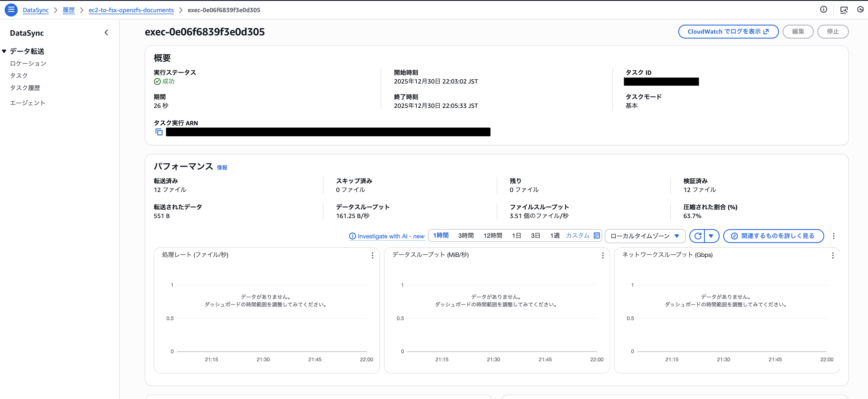The width and height of the screenshot is (868, 399).
Task: Open options menu for 処理レート chart
Action: (x=372, y=256)
